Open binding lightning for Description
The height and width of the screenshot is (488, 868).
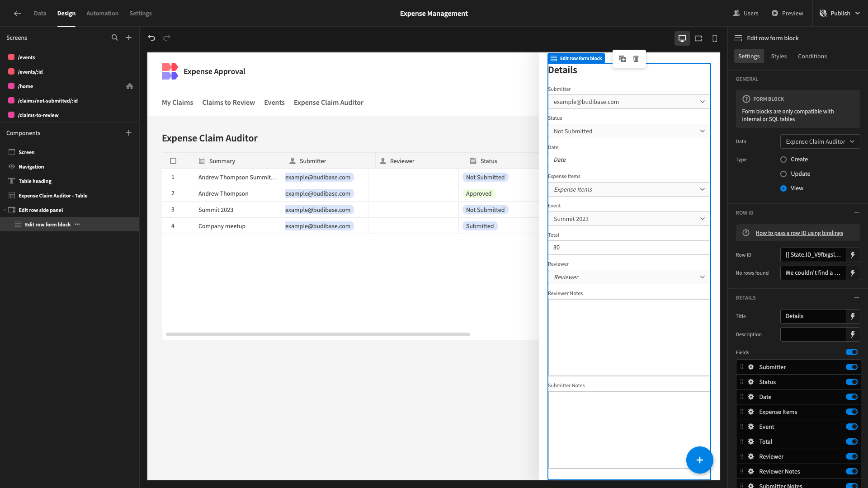pos(853,334)
